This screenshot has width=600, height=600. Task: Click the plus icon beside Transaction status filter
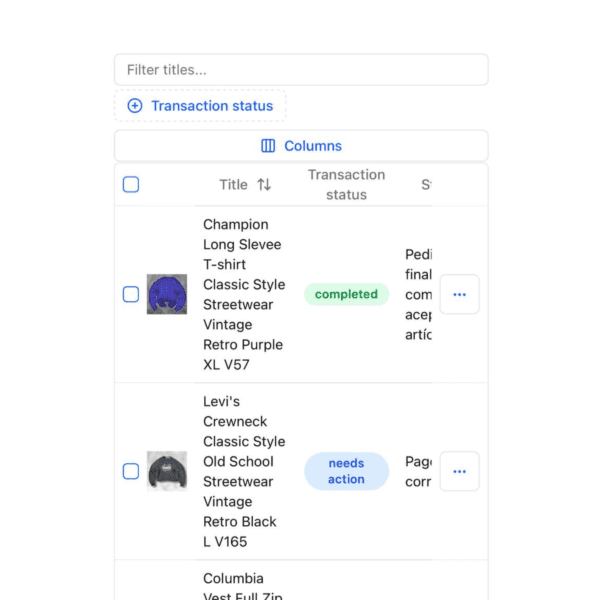(135, 106)
